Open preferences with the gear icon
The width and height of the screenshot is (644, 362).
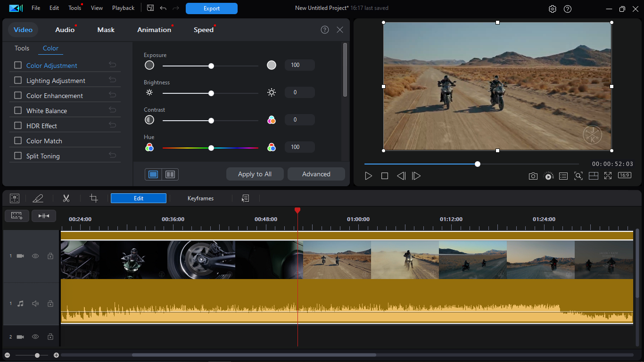coord(553,9)
